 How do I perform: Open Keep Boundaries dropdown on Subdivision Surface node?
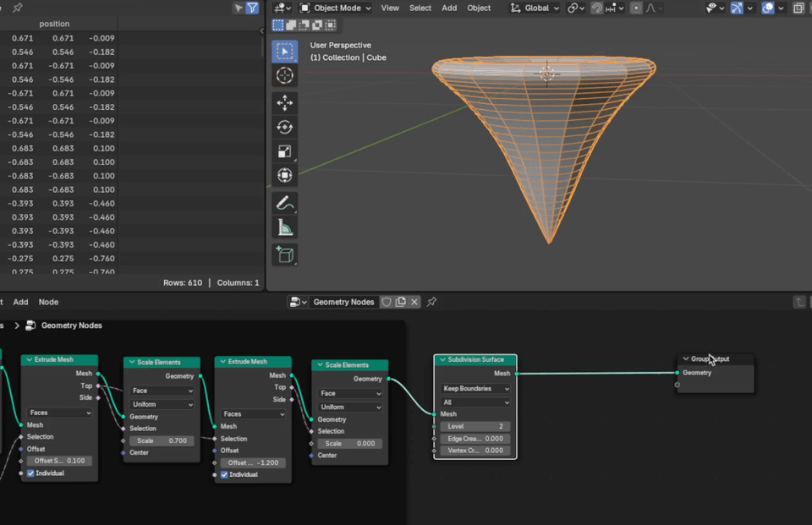point(476,389)
